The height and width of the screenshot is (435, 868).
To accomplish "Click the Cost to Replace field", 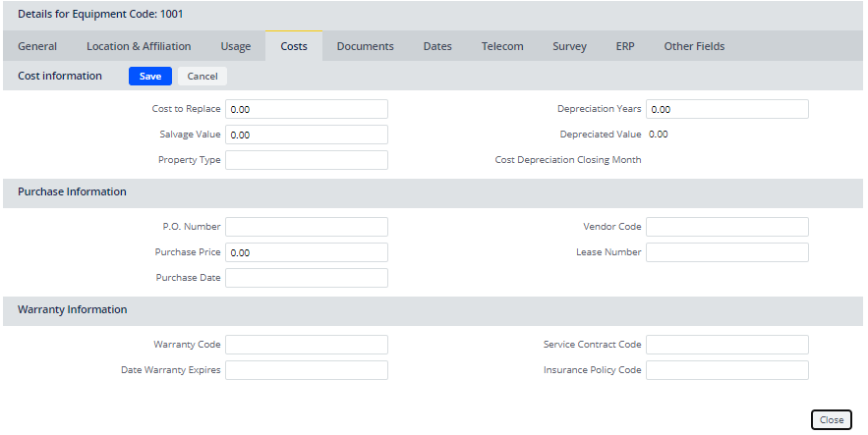I will [307, 109].
